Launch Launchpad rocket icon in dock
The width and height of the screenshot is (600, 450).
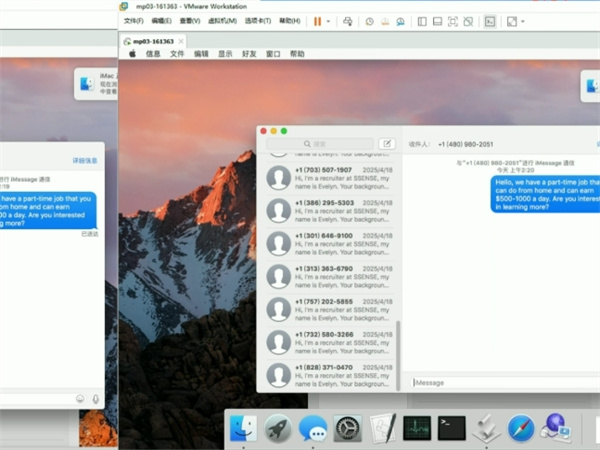[x=277, y=429]
